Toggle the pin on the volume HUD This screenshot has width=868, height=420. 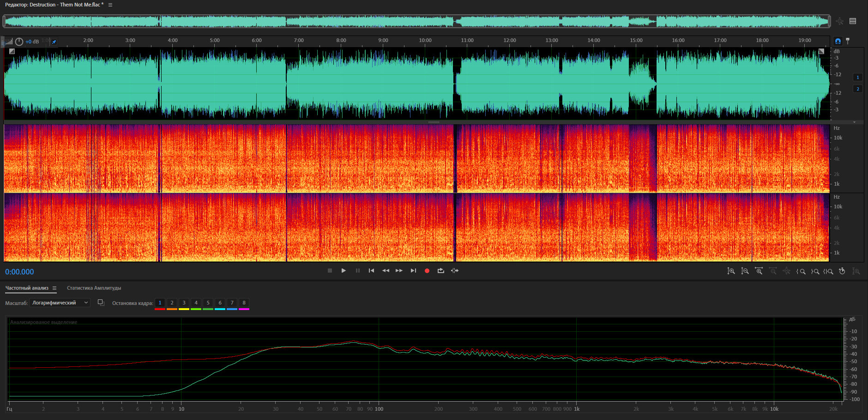[54, 42]
